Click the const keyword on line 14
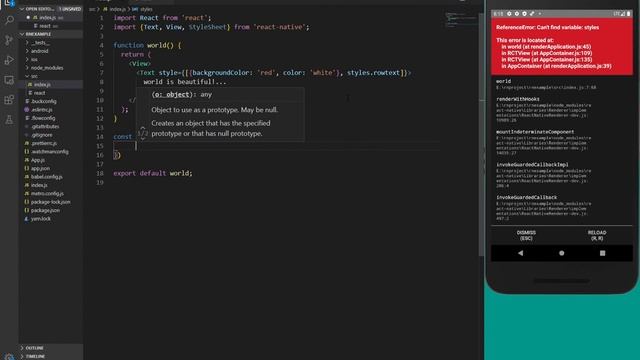 [122, 137]
